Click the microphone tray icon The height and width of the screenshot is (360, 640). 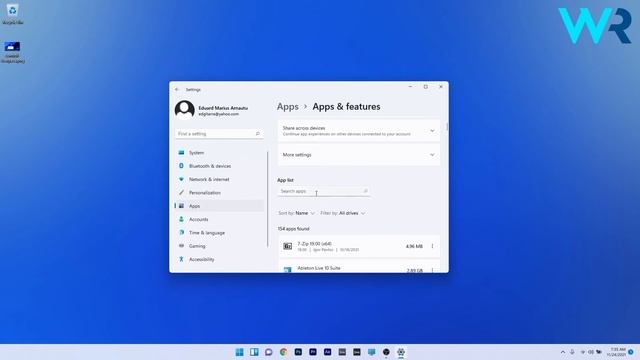[572, 352]
